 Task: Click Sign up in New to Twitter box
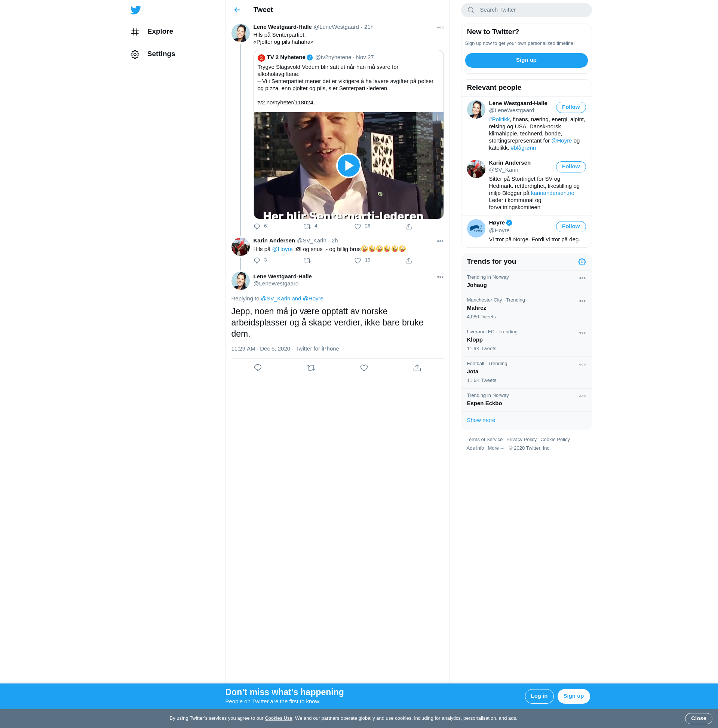pos(526,60)
